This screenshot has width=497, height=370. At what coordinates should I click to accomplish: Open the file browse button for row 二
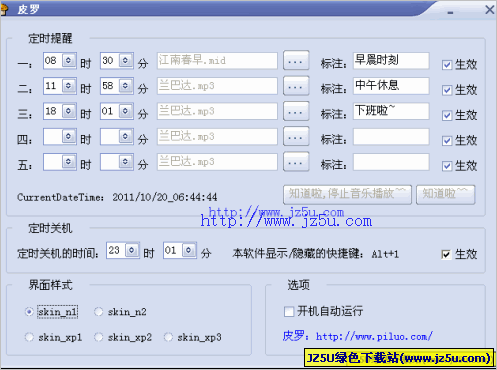pyautogui.click(x=296, y=86)
